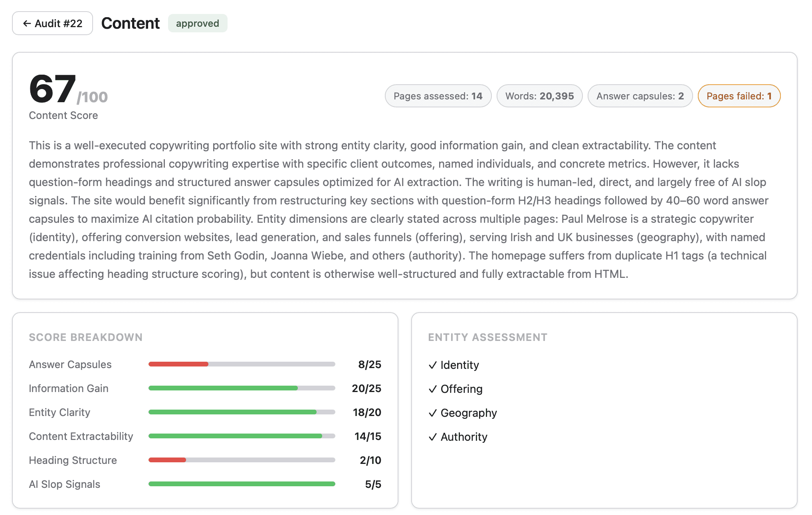Click the Audit #22 back button
This screenshot has height=515, width=812.
point(52,24)
